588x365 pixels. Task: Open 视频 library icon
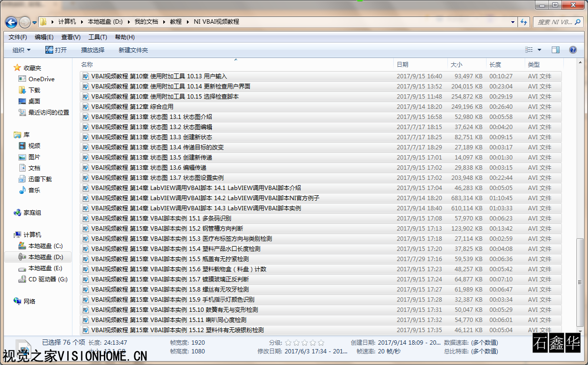tap(22, 146)
